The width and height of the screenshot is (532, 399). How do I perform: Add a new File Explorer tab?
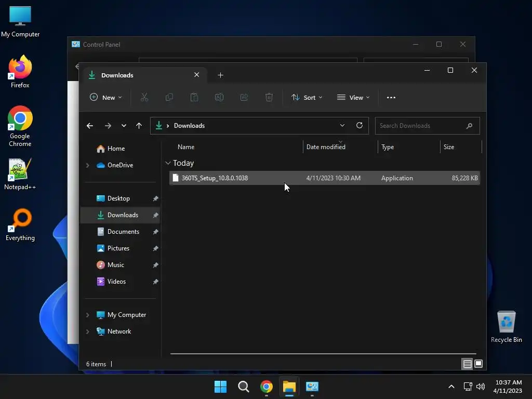220,75
